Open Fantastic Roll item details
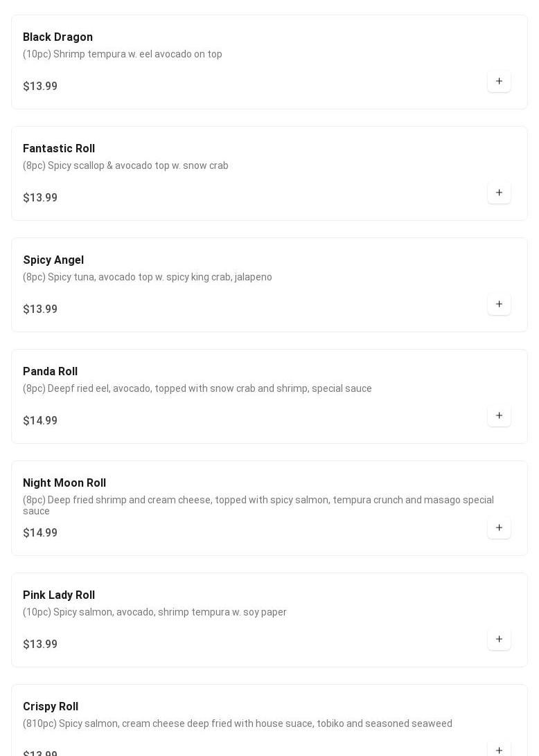This screenshot has width=539, height=756. click(x=59, y=149)
